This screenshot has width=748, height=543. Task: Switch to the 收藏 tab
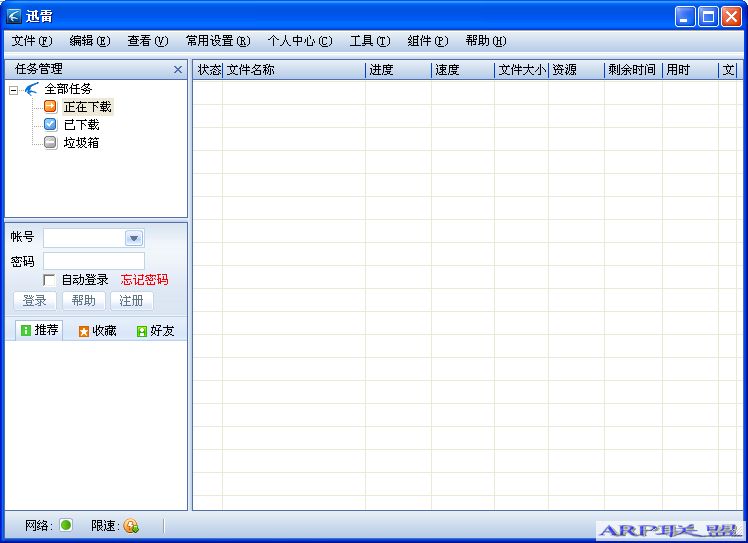[x=97, y=331]
